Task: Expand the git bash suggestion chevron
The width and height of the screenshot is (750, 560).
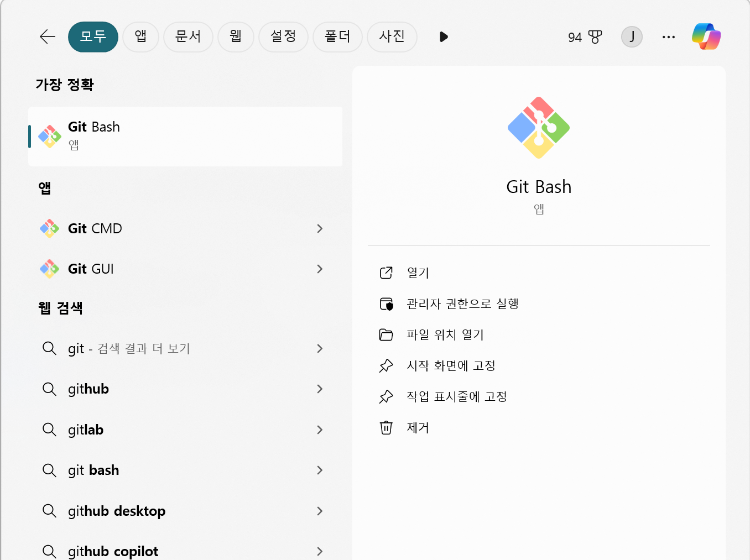Action: click(320, 470)
